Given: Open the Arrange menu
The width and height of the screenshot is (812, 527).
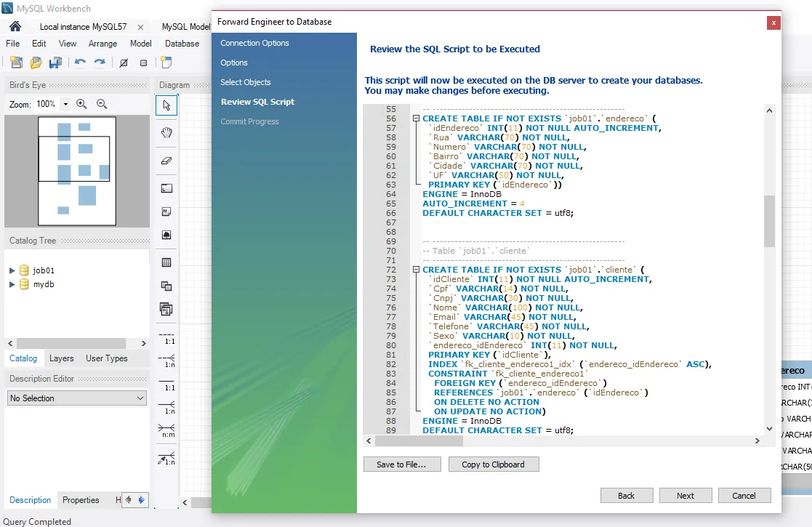Looking at the screenshot, I should 102,44.
